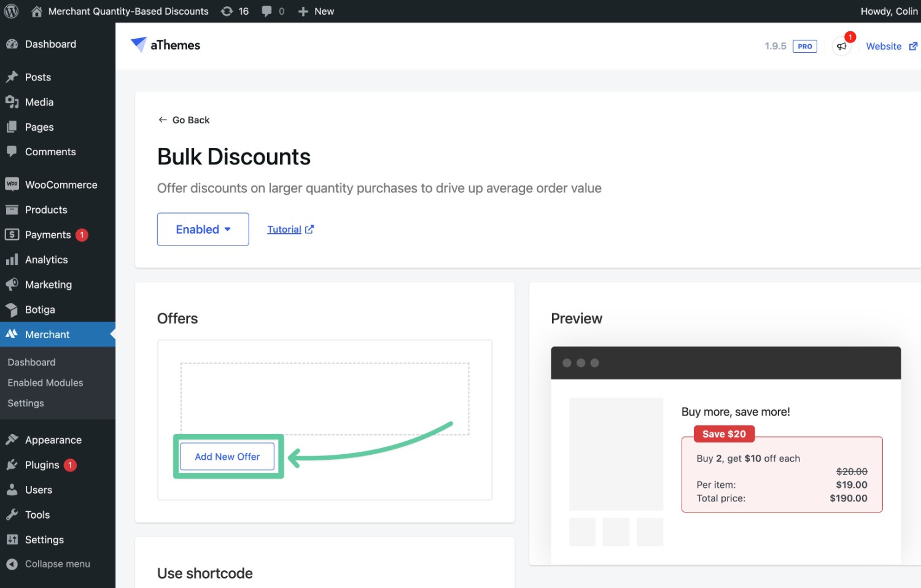The image size is (921, 588).
Task: Click the Posts pin icon
Action: [x=12, y=77]
